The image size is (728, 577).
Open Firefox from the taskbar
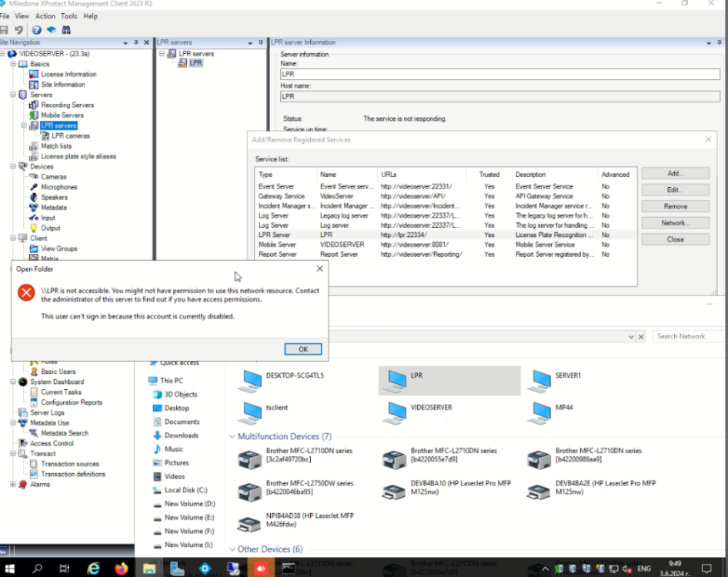click(x=122, y=569)
